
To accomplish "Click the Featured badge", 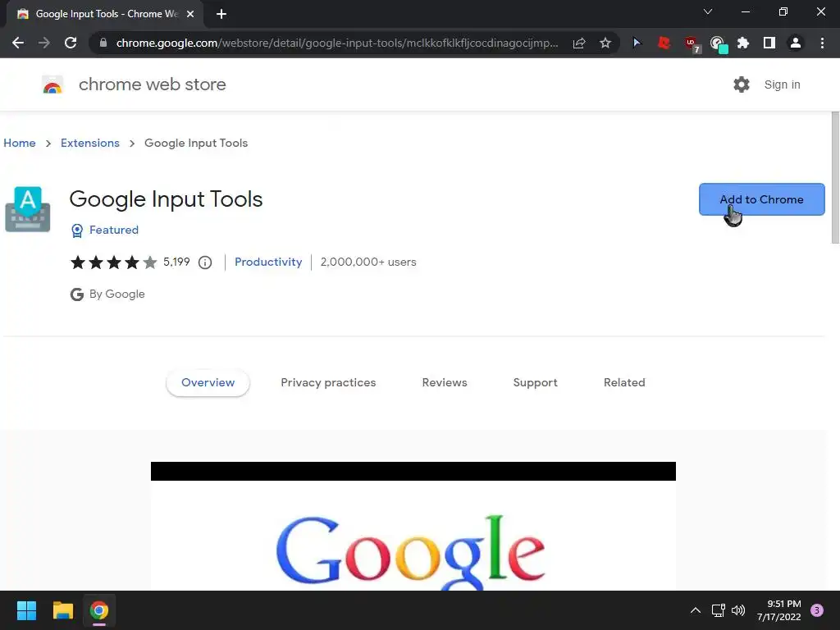I will (105, 230).
